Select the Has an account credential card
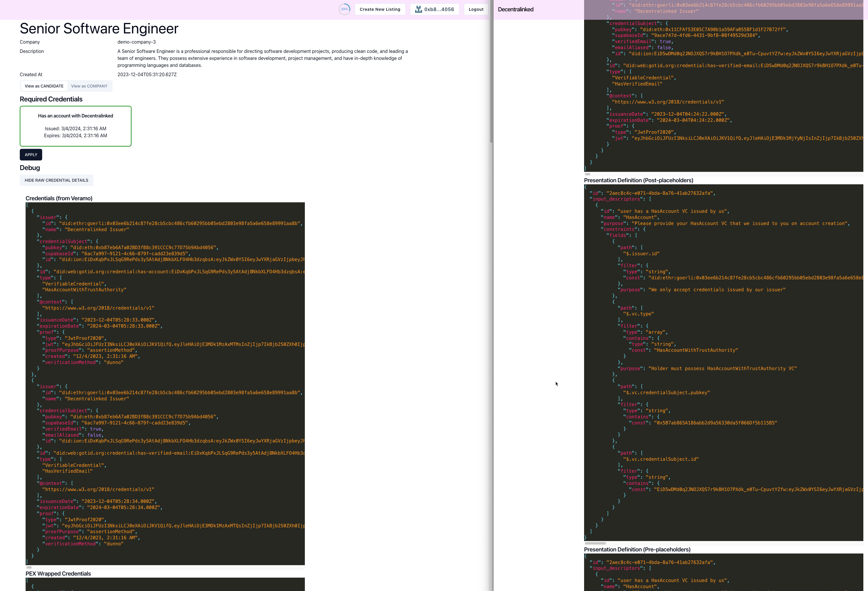This screenshot has width=868, height=591. click(75, 126)
